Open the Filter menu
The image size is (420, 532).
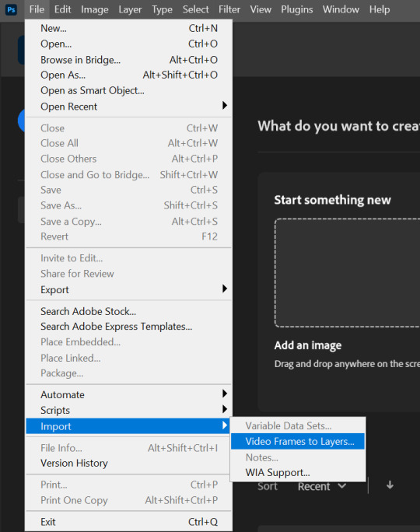[229, 9]
